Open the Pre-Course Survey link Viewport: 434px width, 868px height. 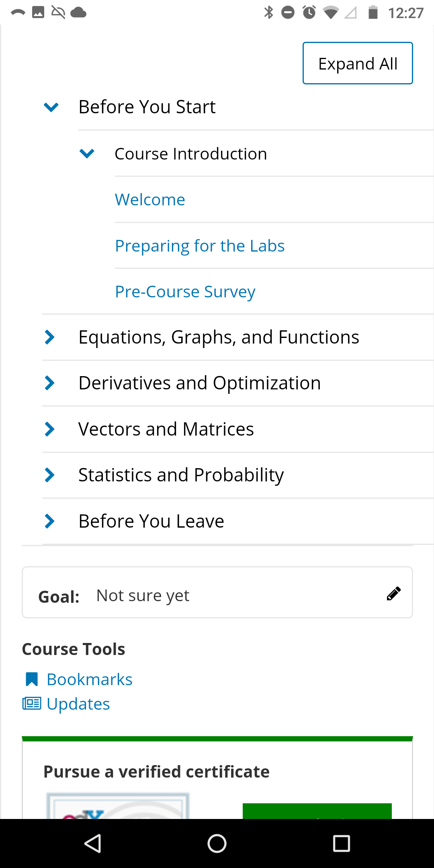185,292
